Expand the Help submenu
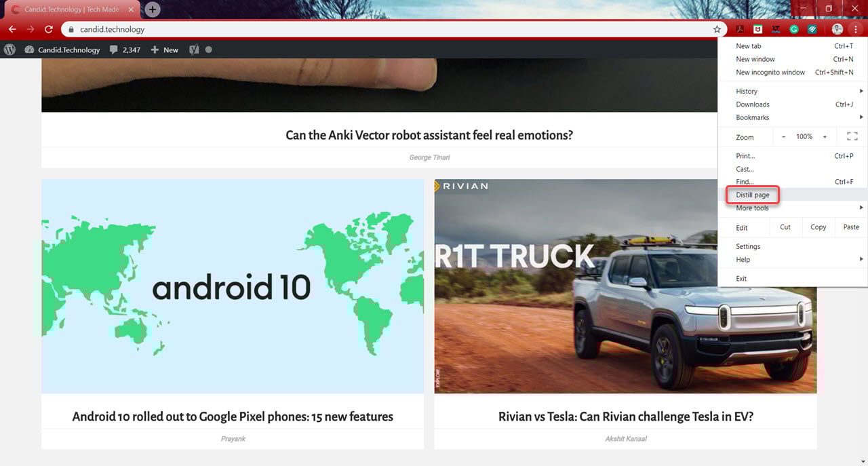The height and width of the screenshot is (466, 868). (x=793, y=260)
